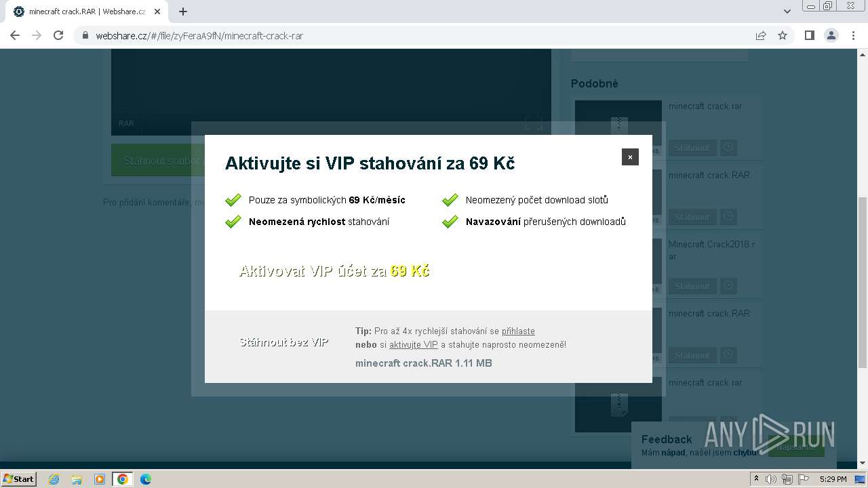Click Stáhnout bez VIP
Image resolution: width=868 pixels, height=488 pixels.
(x=284, y=342)
